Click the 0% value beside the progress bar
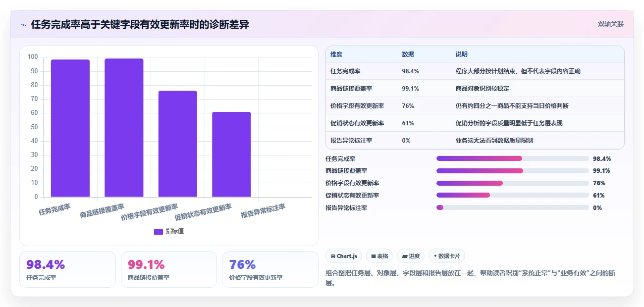 pos(597,208)
